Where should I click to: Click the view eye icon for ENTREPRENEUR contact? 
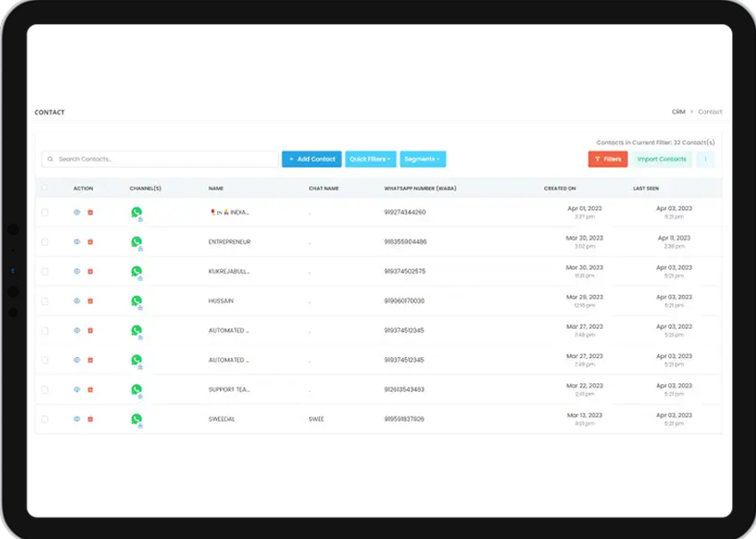click(x=77, y=241)
